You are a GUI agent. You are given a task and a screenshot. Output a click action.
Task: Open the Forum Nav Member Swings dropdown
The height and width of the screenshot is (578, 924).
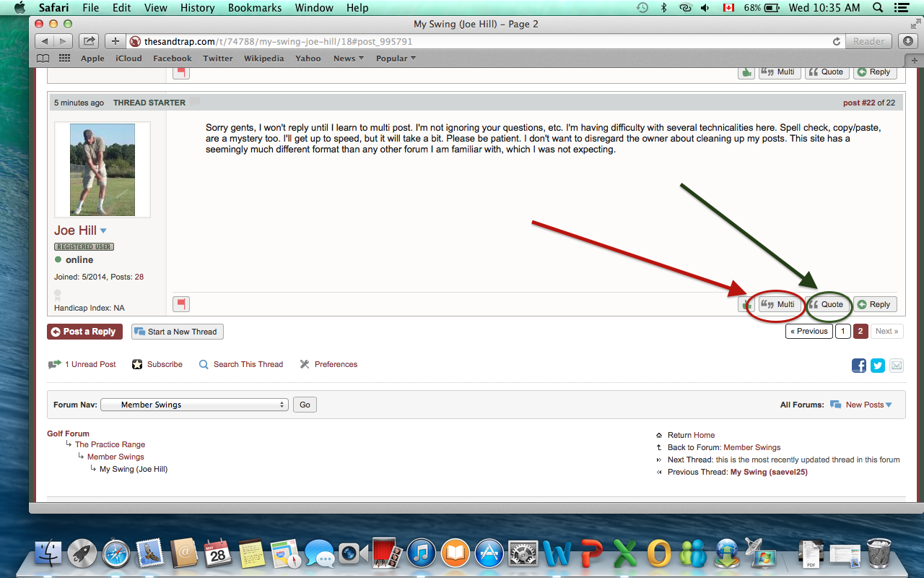coord(194,405)
